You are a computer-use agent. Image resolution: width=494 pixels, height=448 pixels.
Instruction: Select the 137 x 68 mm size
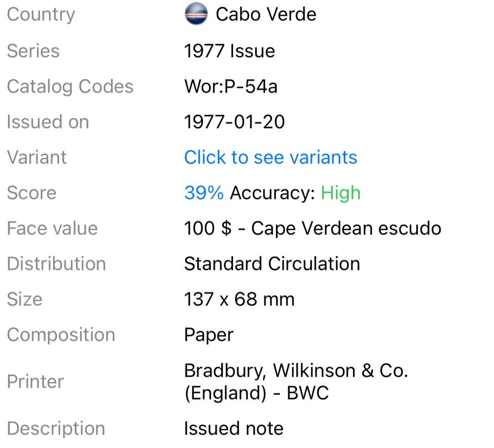pyautogui.click(x=239, y=299)
